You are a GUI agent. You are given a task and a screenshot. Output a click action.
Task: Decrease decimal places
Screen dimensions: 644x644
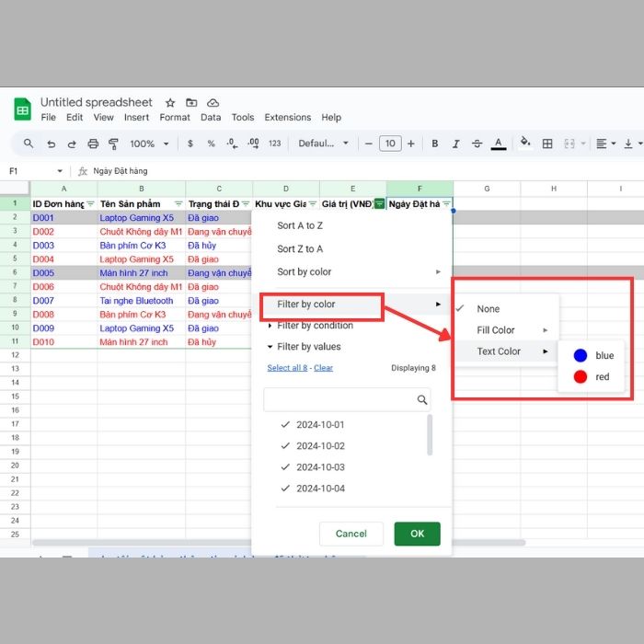pos(232,144)
